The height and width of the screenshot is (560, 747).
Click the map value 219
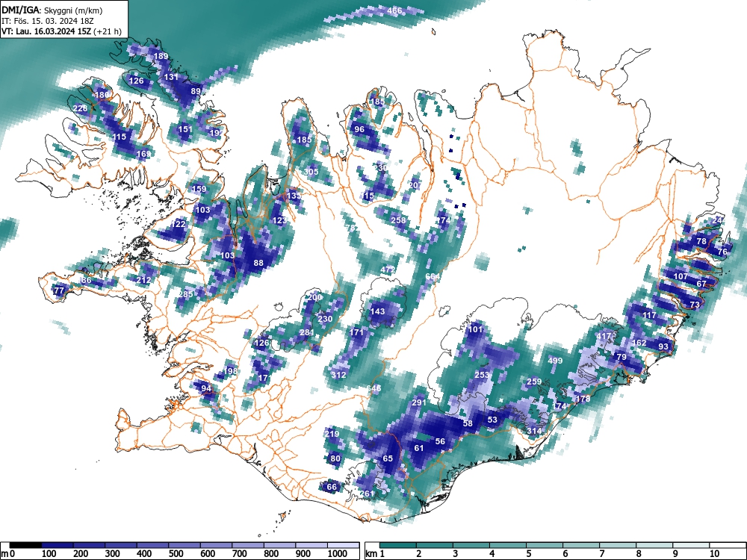332,434
